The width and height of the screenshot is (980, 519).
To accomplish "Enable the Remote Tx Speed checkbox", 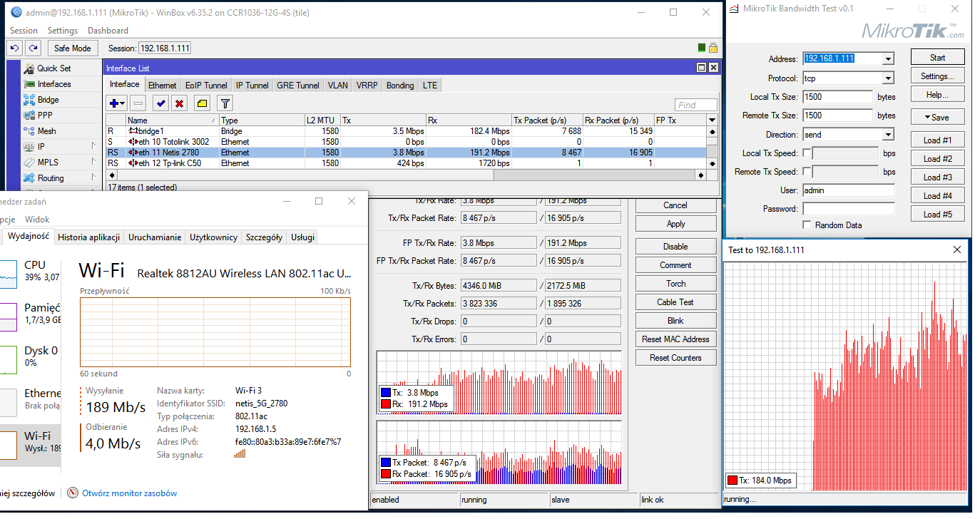I will 807,172.
